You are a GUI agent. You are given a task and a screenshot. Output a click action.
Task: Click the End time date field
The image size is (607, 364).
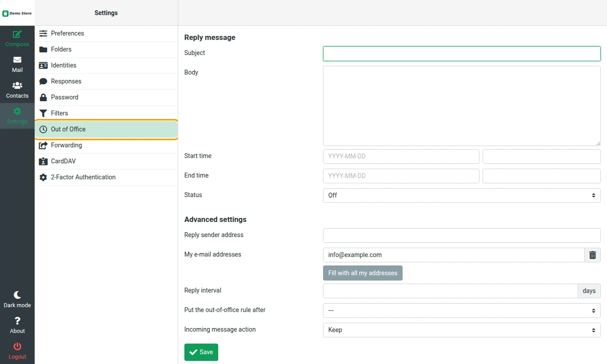401,176
